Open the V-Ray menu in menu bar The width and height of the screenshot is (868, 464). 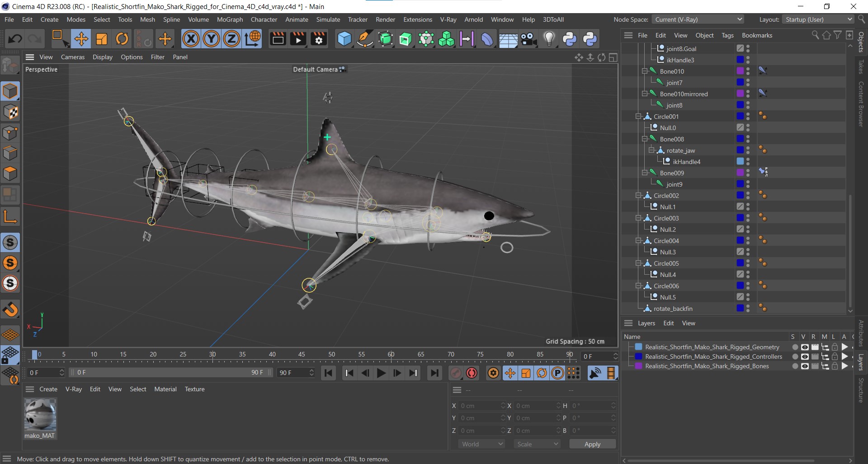[x=448, y=19]
